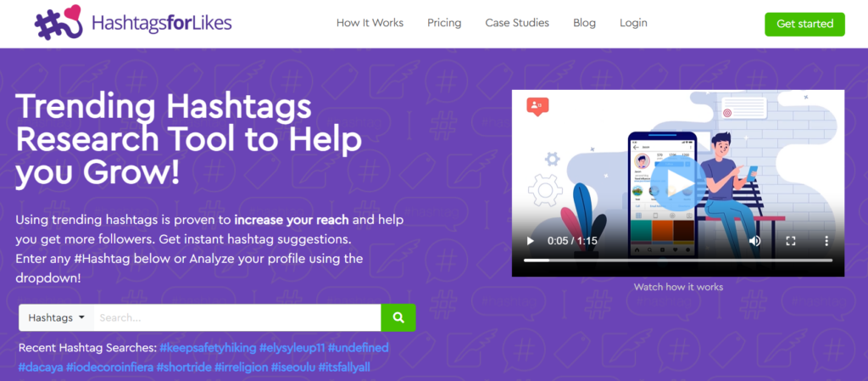Click the 0:05 / 1:15 video time display

pos(572,241)
